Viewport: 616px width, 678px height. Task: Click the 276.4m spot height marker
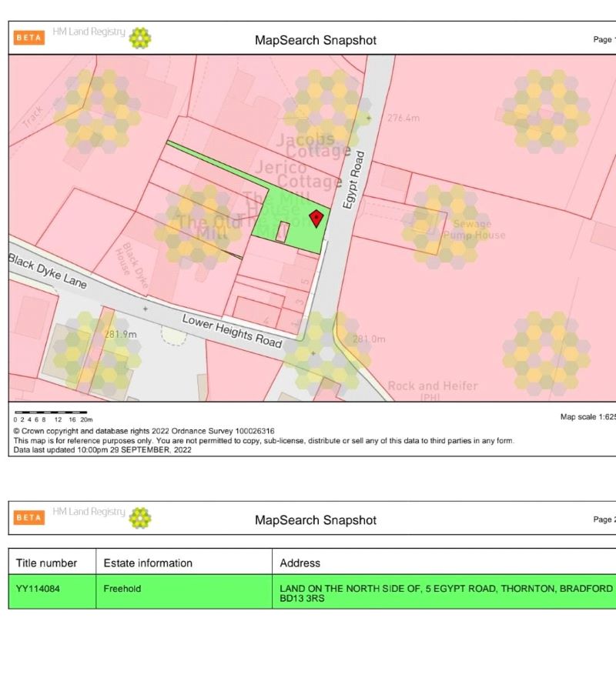[369, 118]
